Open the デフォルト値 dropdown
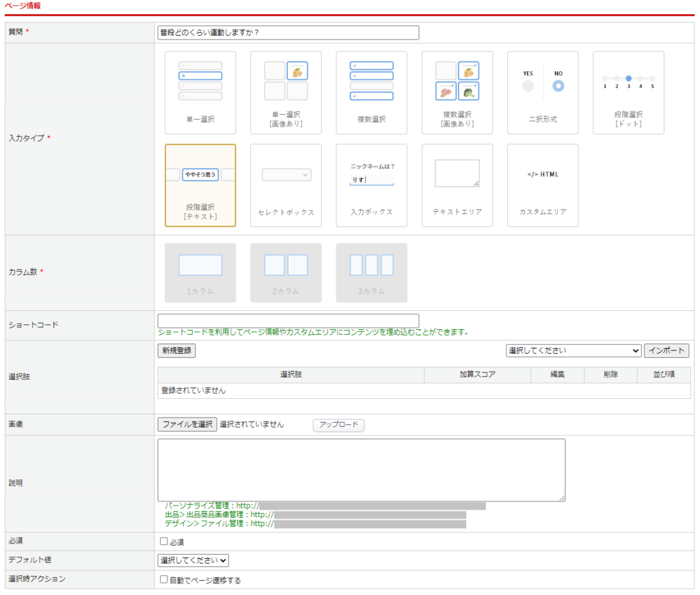This screenshot has width=700, height=595. pos(193,560)
